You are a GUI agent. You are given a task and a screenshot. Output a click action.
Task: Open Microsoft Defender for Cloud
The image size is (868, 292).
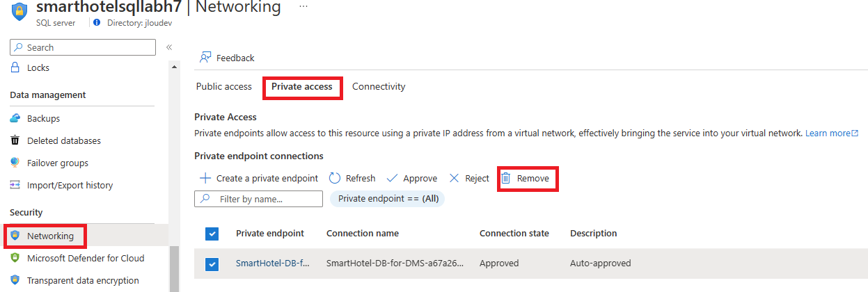pos(86,258)
